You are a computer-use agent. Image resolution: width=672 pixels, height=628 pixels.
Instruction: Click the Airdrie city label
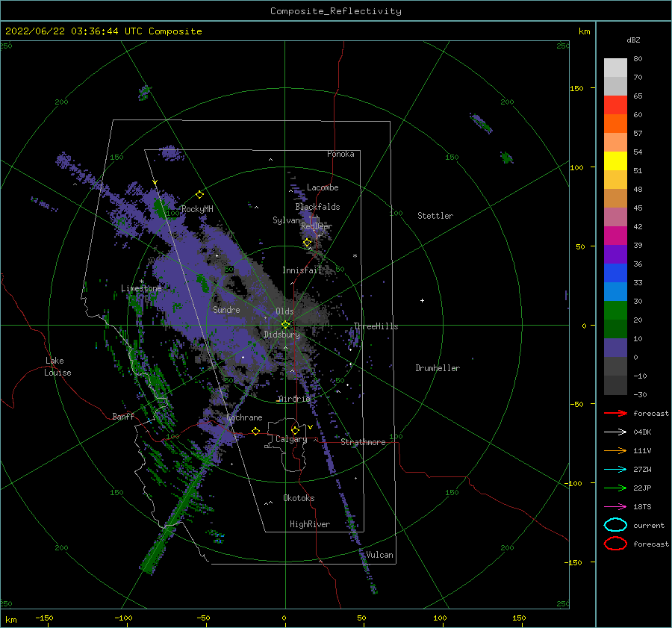[x=294, y=399]
